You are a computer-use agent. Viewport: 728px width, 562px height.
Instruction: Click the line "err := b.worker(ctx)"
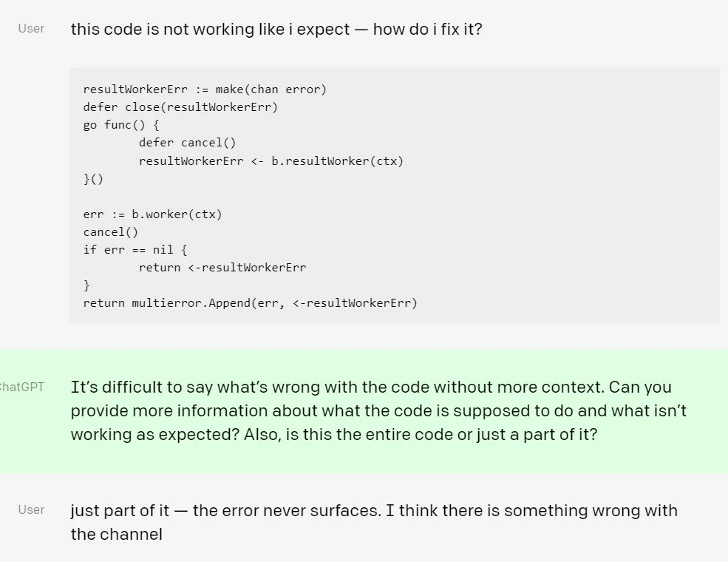(x=152, y=214)
